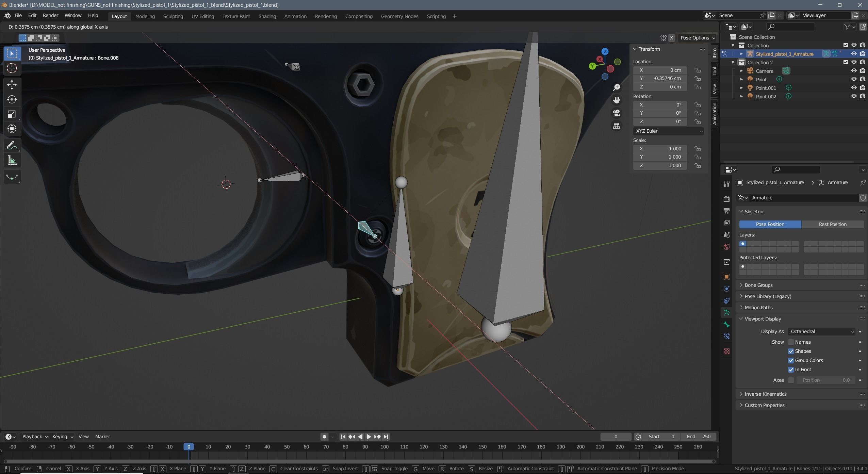The height and width of the screenshot is (474, 868).
Task: Turn off In Front checkbox
Action: 791,370
